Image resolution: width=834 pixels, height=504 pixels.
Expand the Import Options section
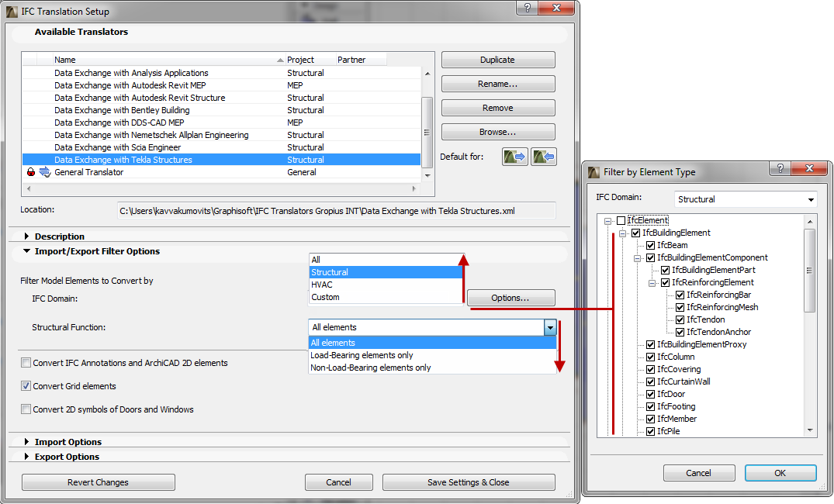point(26,442)
